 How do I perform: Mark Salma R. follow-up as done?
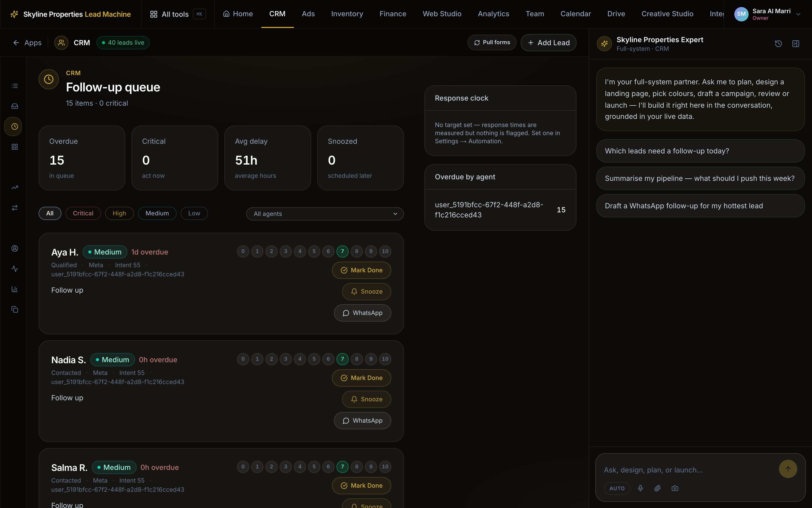click(362, 485)
